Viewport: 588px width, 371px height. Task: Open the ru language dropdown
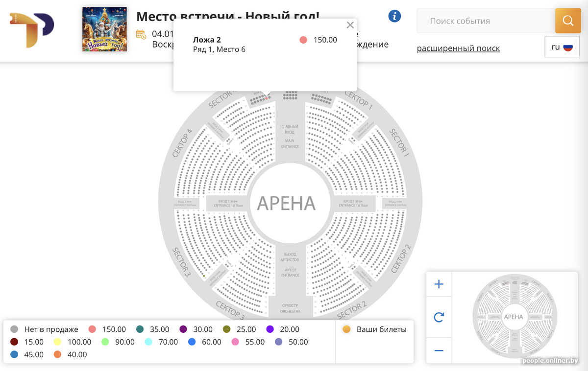coord(562,47)
